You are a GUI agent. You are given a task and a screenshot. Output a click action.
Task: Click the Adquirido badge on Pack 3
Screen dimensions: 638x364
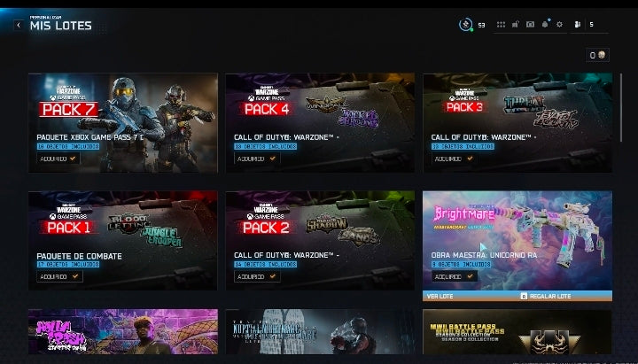[x=454, y=159]
